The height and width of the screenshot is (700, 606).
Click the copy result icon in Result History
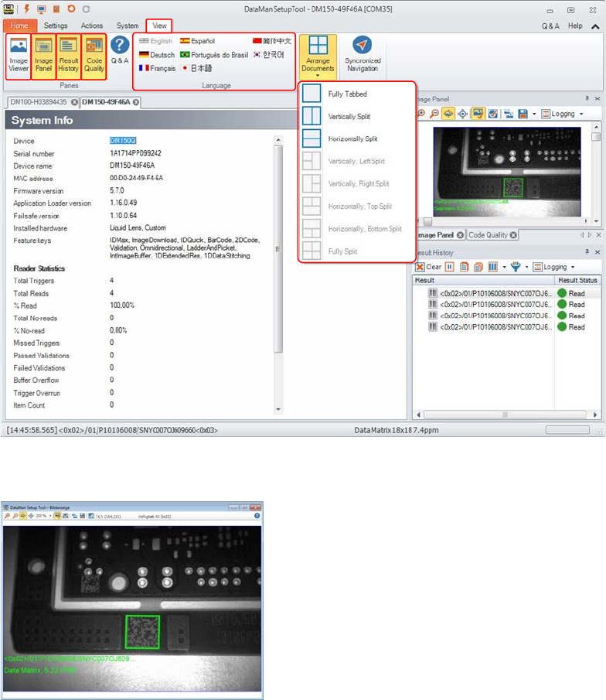[464, 267]
